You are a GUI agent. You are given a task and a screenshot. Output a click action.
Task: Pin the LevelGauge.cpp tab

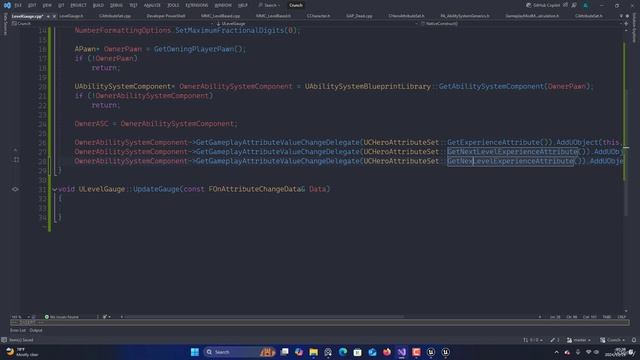tap(48, 16)
